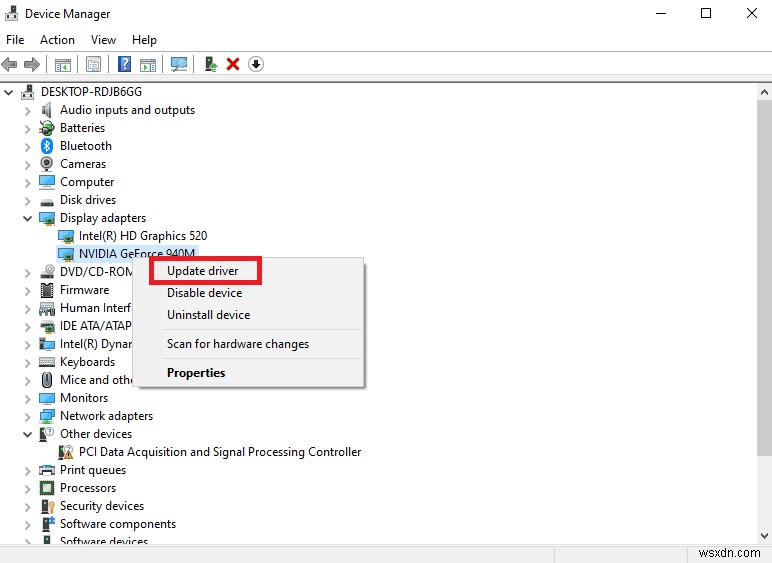Click the Audio inputs speaker icon
The height and width of the screenshot is (563, 772).
pos(47,110)
